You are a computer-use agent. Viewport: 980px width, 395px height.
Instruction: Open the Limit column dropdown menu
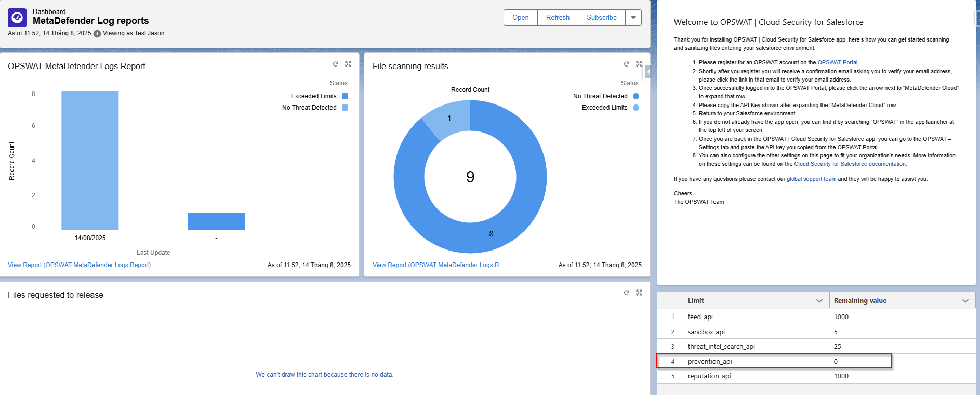click(819, 301)
